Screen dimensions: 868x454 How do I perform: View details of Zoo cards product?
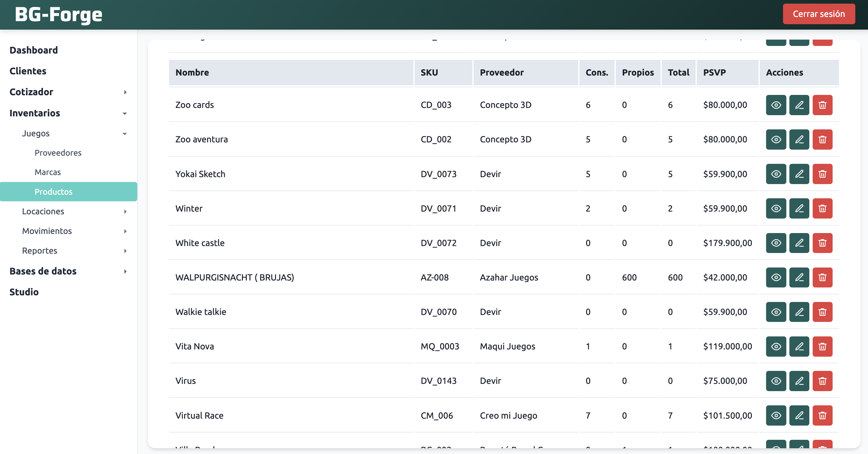[776, 105]
